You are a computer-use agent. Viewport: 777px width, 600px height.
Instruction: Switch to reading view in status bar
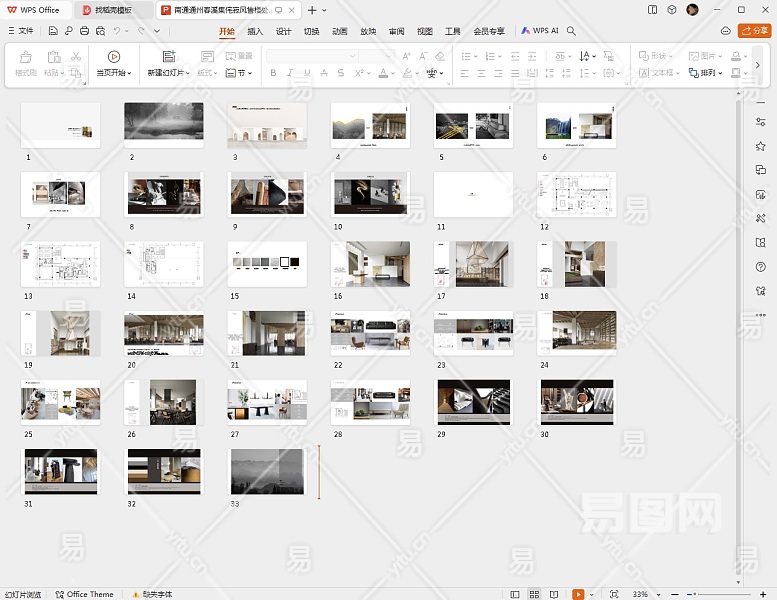click(x=553, y=594)
